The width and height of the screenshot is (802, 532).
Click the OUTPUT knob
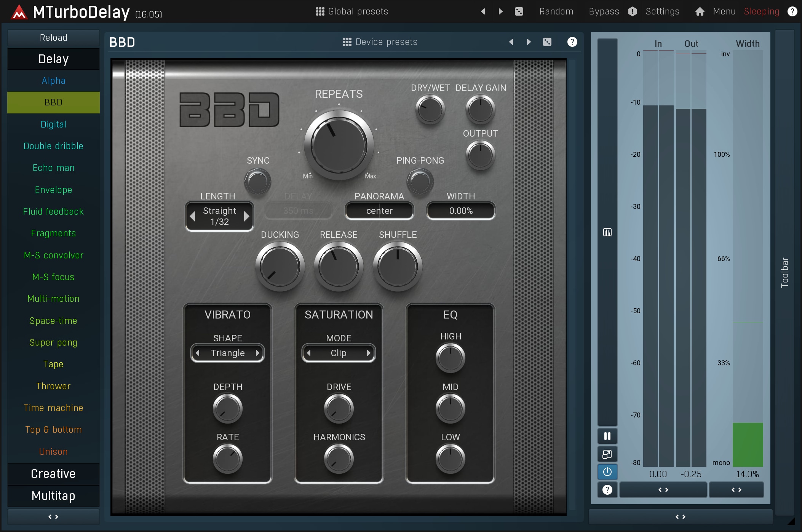[481, 155]
